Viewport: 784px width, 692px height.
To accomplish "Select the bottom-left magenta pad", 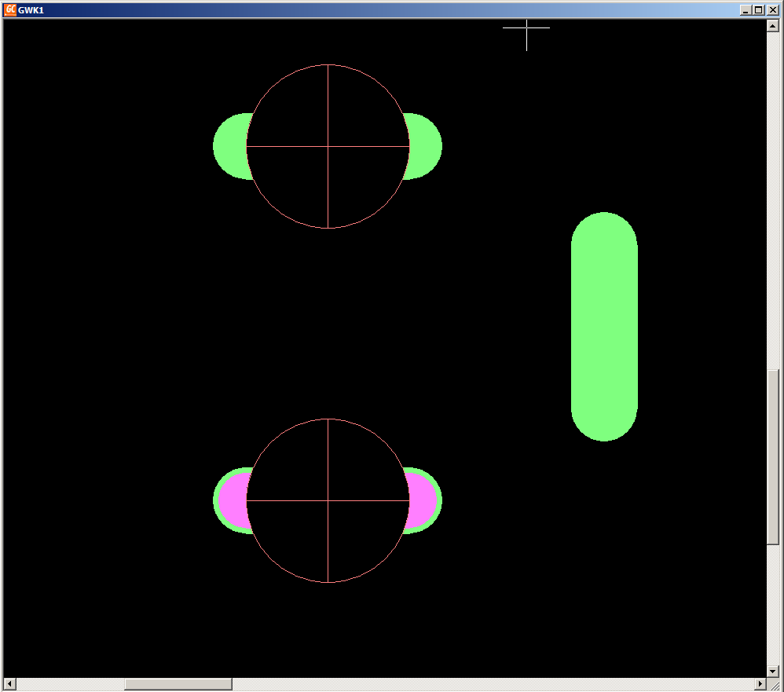I will pyautogui.click(x=233, y=500).
